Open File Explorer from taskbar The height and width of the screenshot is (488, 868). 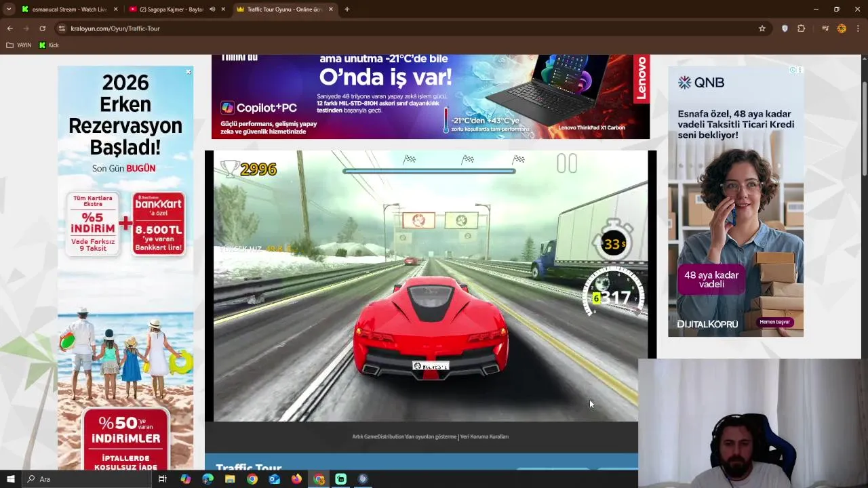[x=230, y=479]
